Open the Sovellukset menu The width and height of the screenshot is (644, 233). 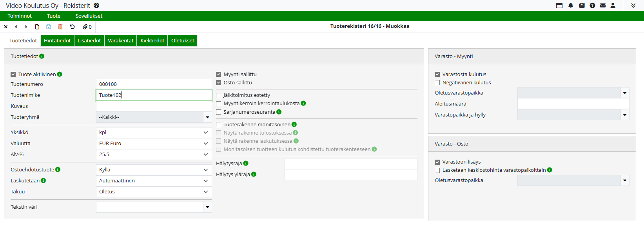[x=89, y=16]
